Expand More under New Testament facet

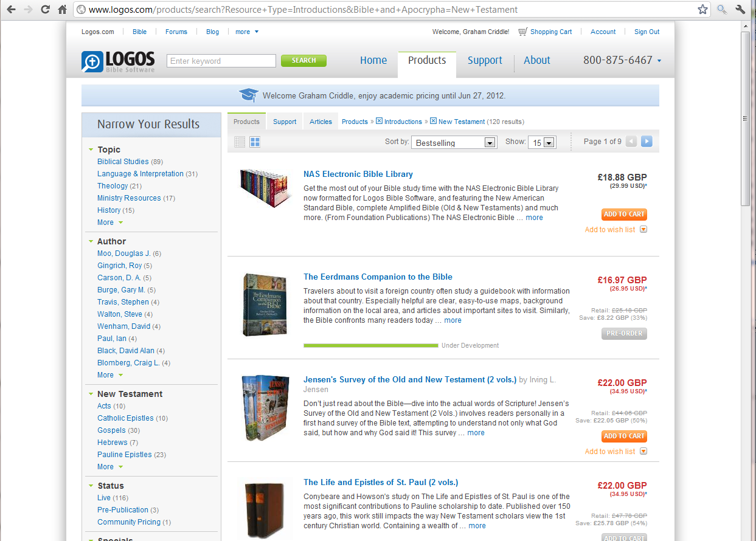pos(110,467)
